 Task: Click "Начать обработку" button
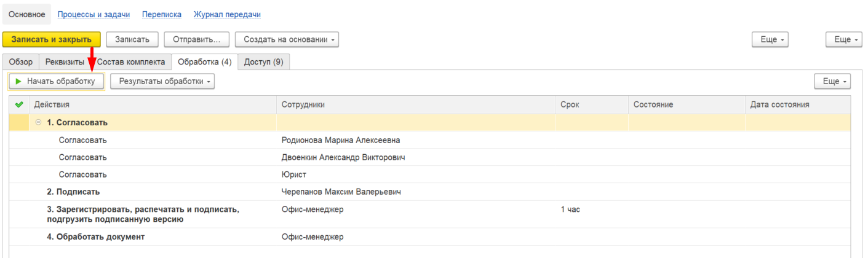[56, 81]
